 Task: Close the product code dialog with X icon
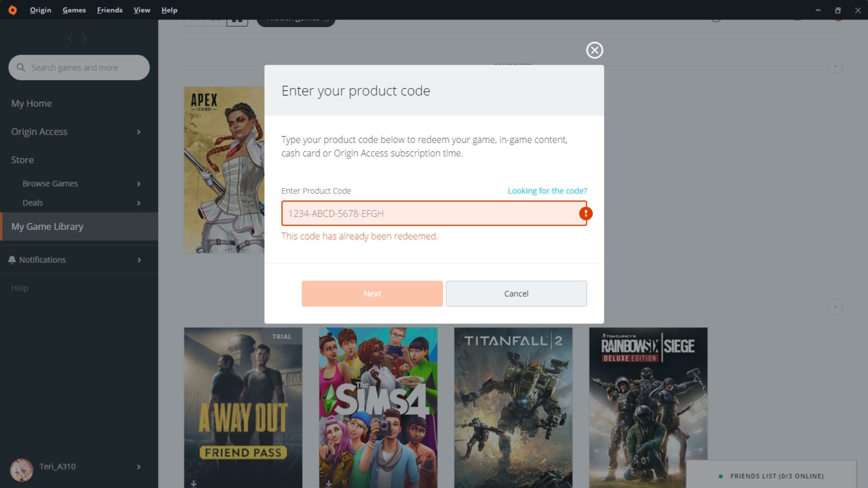(594, 50)
